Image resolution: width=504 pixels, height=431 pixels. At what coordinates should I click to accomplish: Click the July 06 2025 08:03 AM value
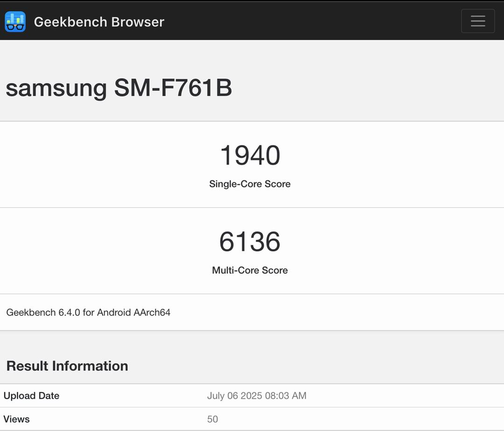[257, 396]
